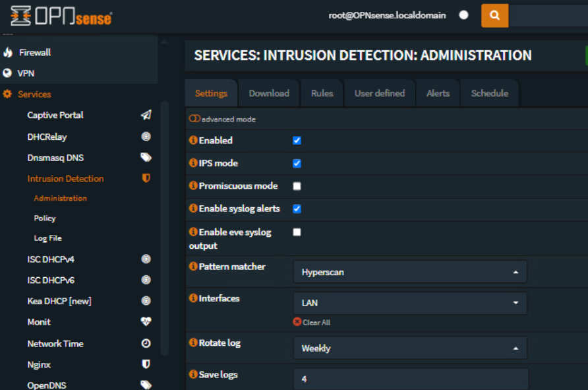Click the sidebar vertical scrollbar
Image resolution: width=588 pixels, height=390 pixels.
pos(164,228)
